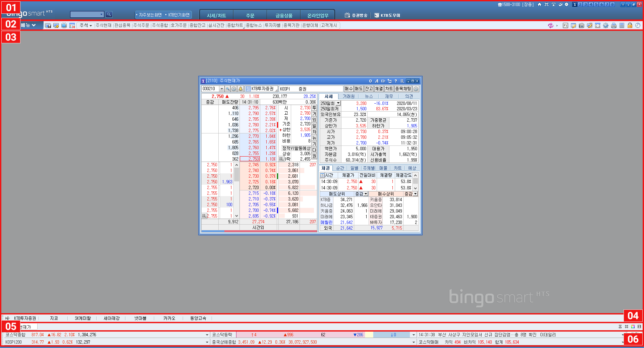
Task: Click the printer icon
Action: click(x=614, y=25)
